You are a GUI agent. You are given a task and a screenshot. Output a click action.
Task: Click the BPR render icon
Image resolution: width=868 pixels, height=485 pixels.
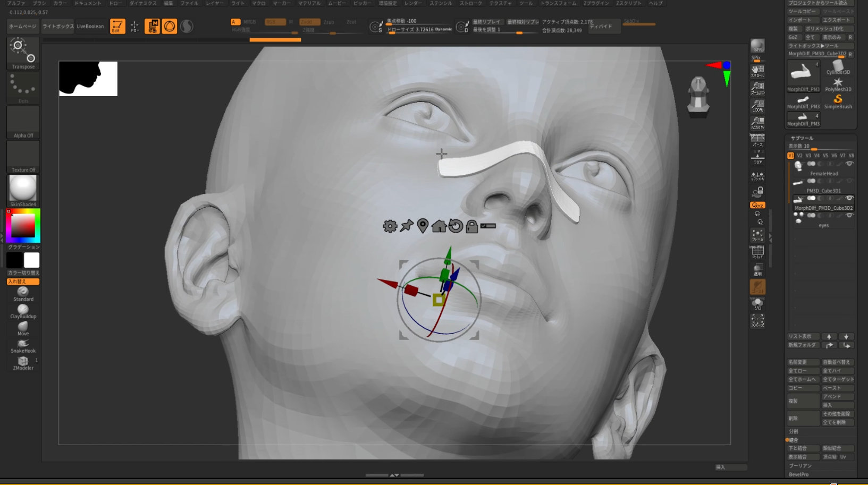[x=757, y=47]
